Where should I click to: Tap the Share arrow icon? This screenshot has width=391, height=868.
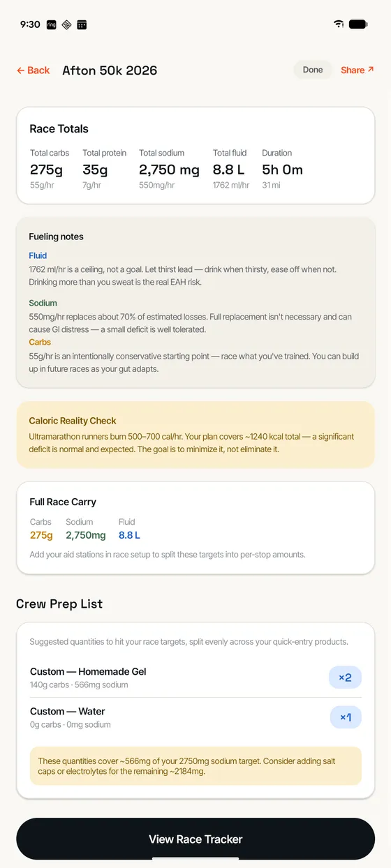coord(371,70)
